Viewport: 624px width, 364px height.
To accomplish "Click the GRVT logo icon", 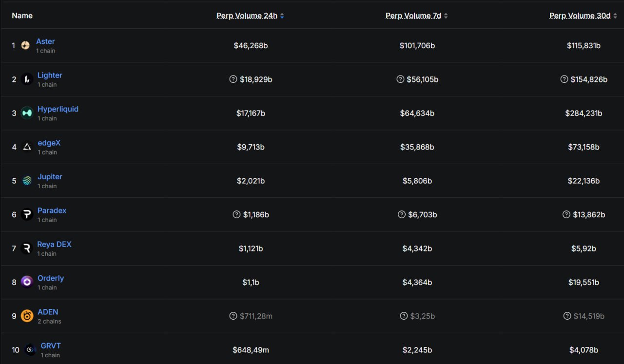I will click(x=30, y=350).
